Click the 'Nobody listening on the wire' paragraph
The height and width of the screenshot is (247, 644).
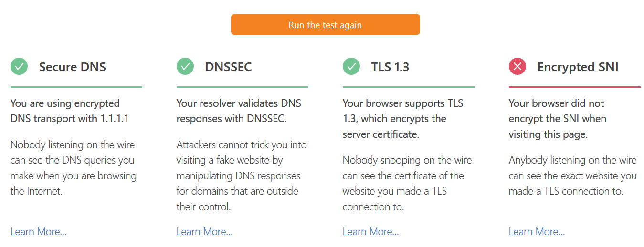[74, 168]
